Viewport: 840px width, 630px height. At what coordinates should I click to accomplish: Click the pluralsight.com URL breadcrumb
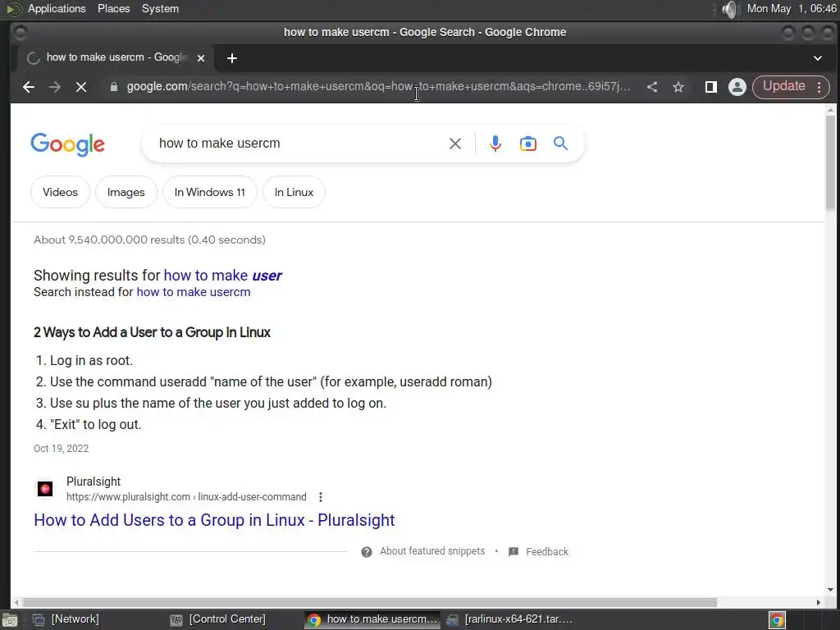coord(186,497)
